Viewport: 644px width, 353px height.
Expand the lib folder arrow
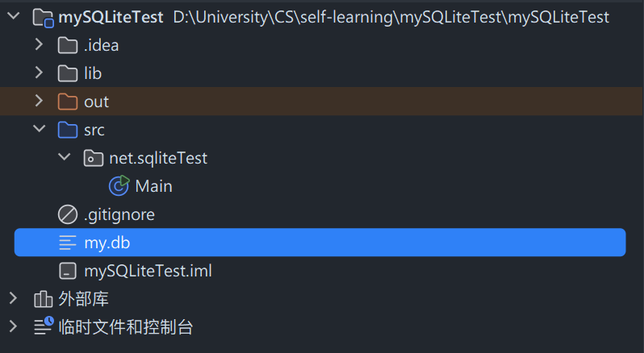tap(39, 73)
